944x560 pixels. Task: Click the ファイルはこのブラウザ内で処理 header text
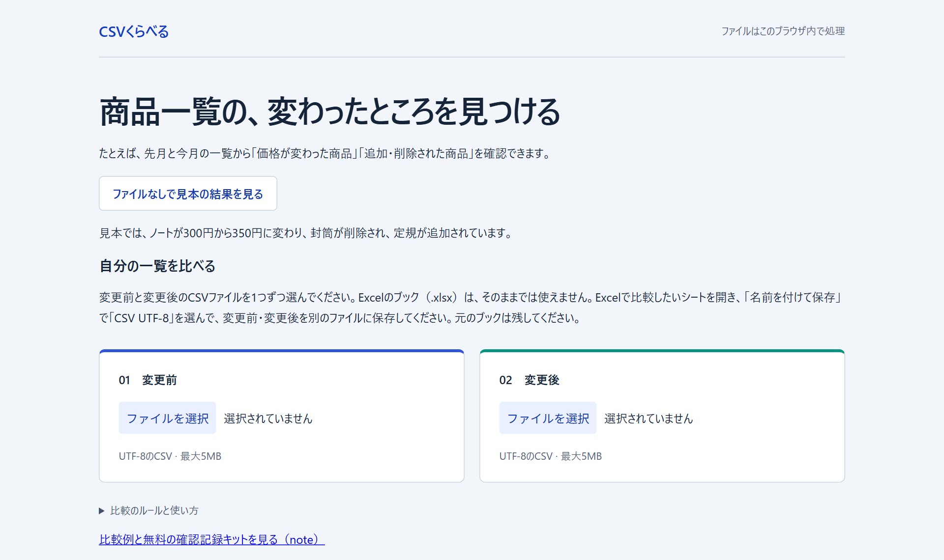tap(783, 31)
